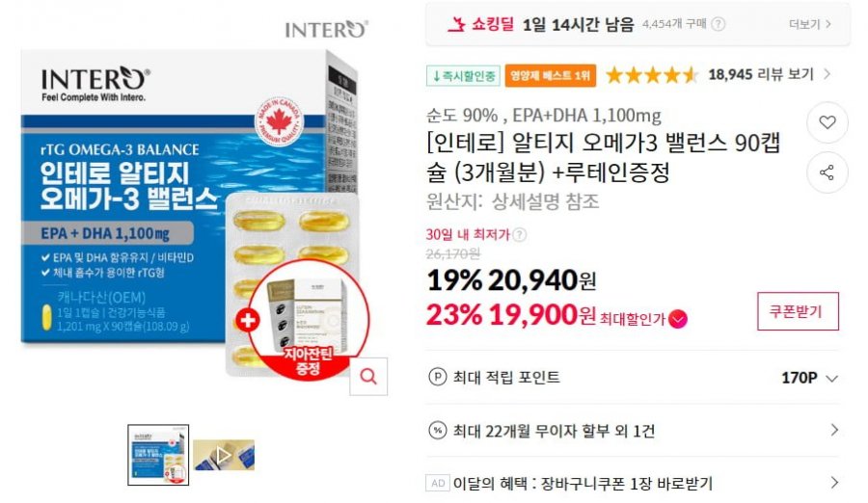Click the P point icon

437,377
